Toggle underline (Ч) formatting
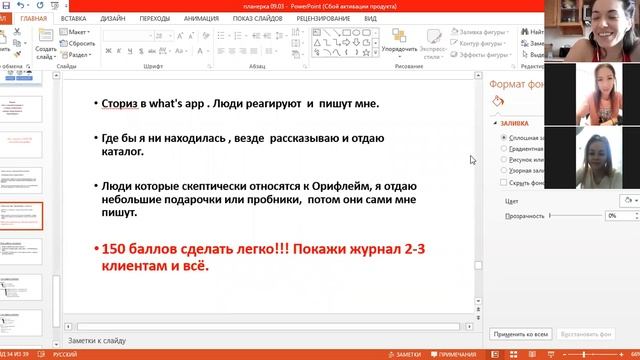 point(130,51)
